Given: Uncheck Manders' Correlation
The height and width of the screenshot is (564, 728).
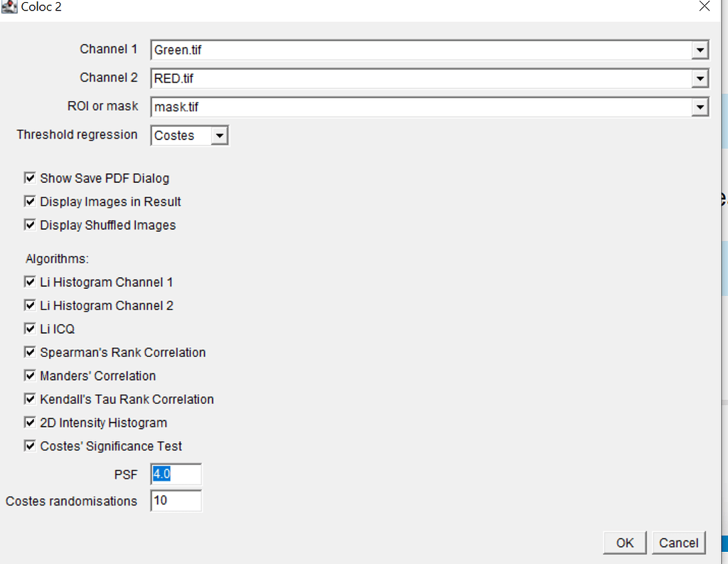Looking at the screenshot, I should 30,376.
